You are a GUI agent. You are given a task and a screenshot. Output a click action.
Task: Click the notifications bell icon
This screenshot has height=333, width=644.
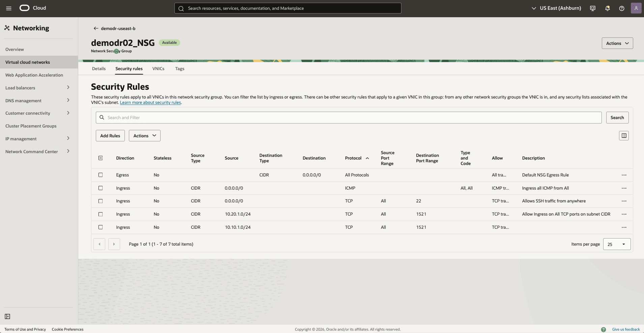pyautogui.click(x=607, y=8)
